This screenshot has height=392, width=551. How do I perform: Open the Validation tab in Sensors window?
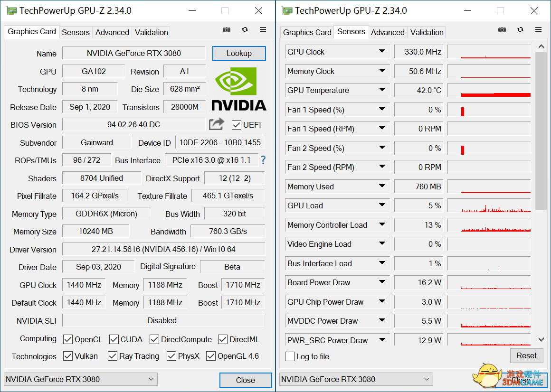[427, 32]
